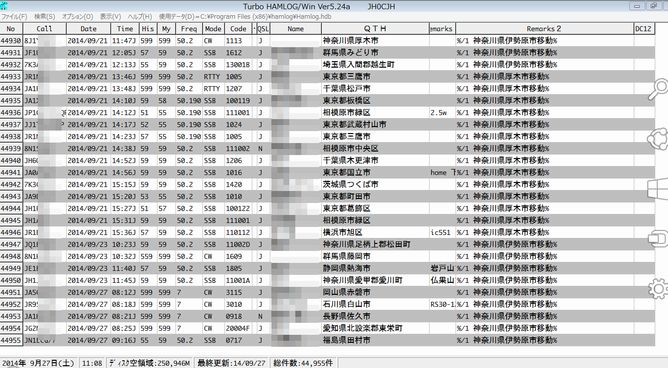Click status bar 最終更新:14/09/27 entry
The width and height of the screenshot is (668, 368).
click(231, 363)
